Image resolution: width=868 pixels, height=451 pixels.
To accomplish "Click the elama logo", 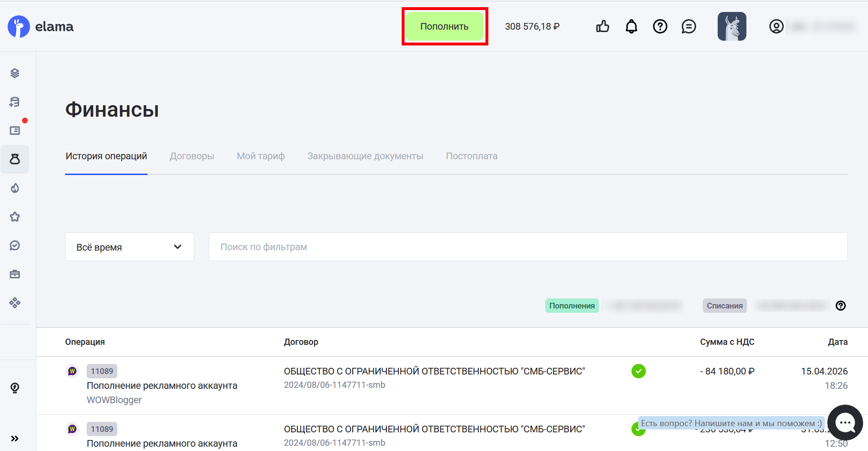I will click(x=41, y=26).
